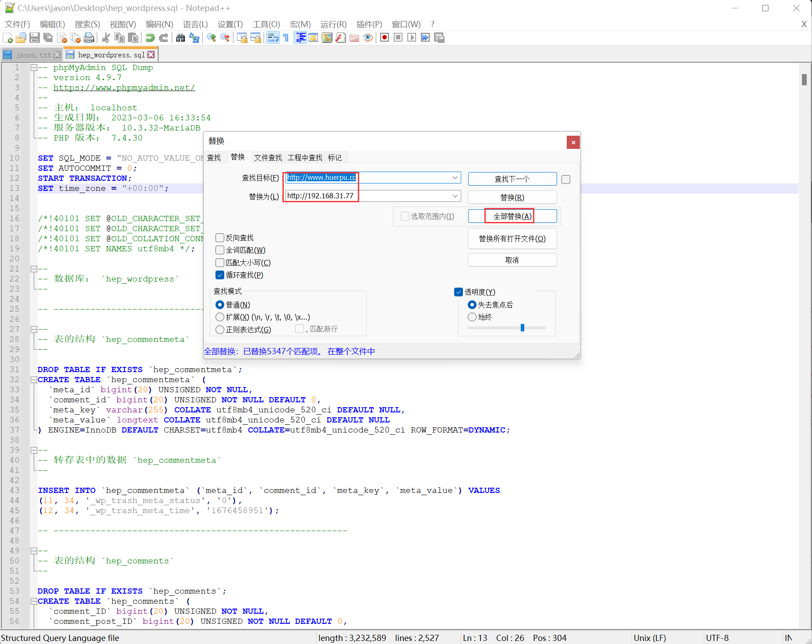Collapse the CREATE TABLE hep_commentmeta fold
Screen dimensions: 812x644
[x=34, y=380]
